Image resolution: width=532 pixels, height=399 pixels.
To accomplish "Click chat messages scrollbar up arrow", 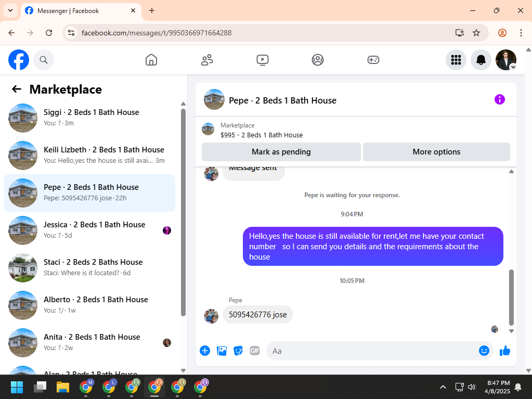I will (511, 172).
